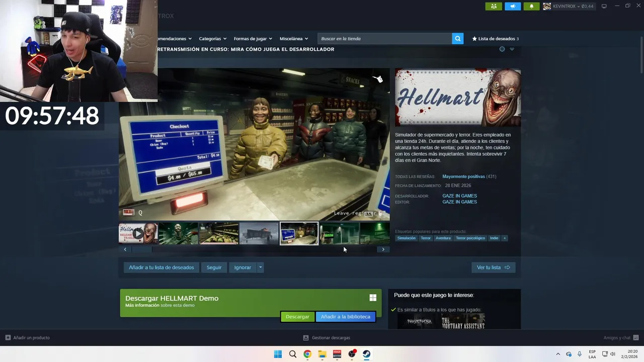Screen dimensions: 644x362
Task: Select the produce shelves screenshot thumbnail
Action: [219, 233]
